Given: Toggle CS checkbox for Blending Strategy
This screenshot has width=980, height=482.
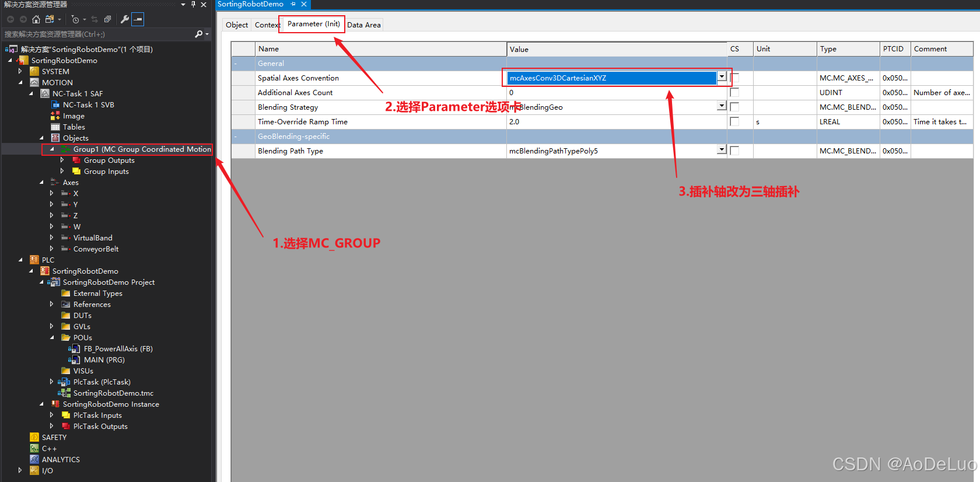Looking at the screenshot, I should tap(734, 107).
